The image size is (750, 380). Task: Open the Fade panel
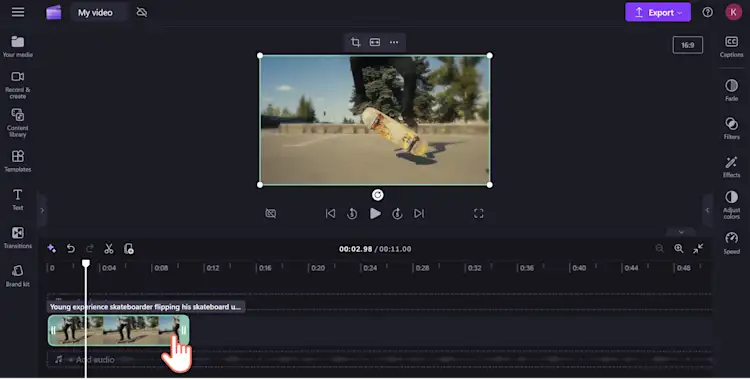point(731,90)
